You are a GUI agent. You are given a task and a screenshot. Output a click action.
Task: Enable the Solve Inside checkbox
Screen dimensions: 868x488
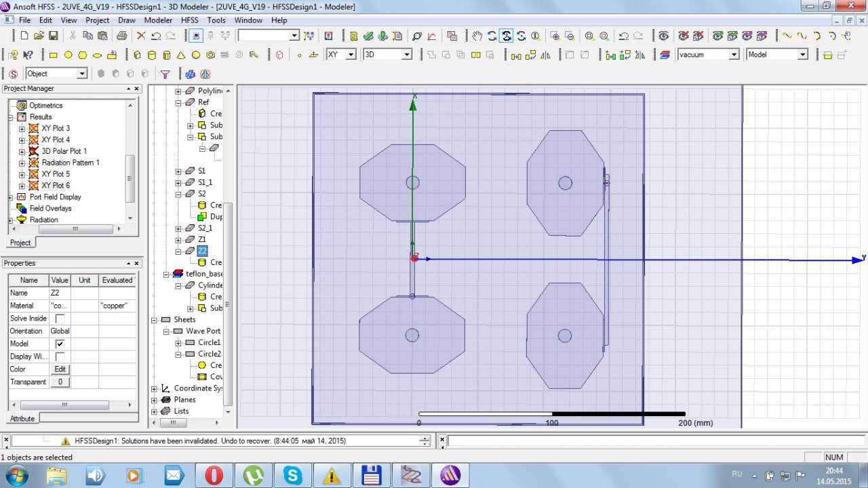click(x=60, y=319)
